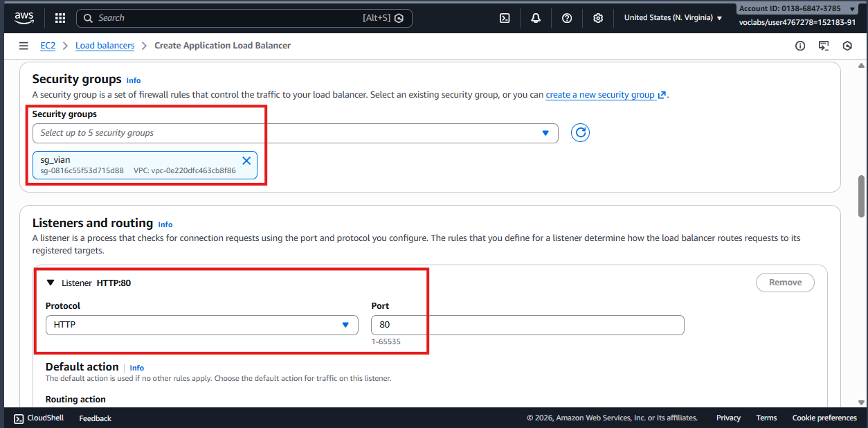This screenshot has width=868, height=428.
Task: Open the info panel circle icon
Action: pos(800,46)
